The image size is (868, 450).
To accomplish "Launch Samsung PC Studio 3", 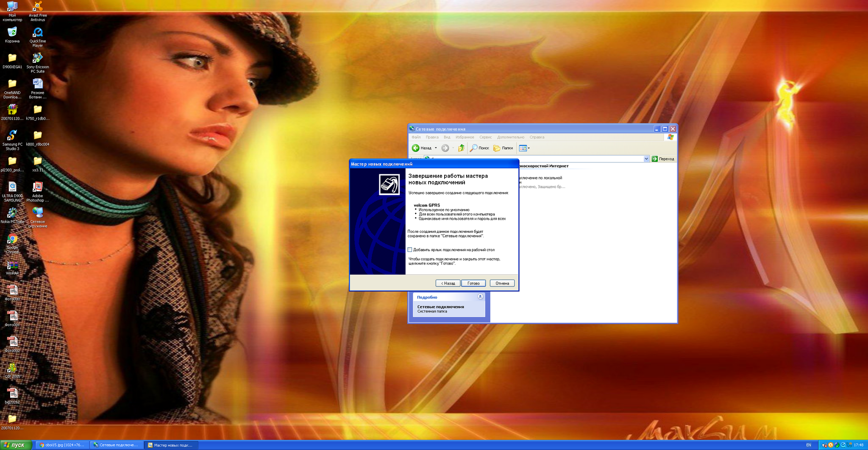I will 12,140.
